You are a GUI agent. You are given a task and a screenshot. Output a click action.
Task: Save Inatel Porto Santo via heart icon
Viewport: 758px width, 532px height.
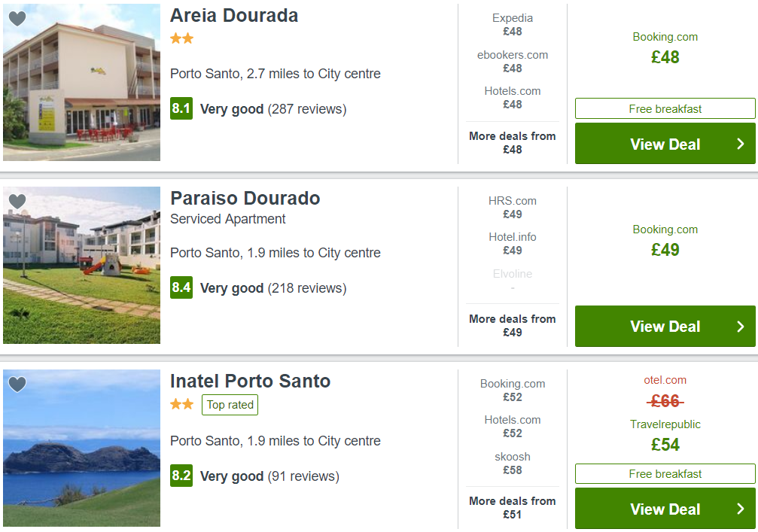tap(17, 385)
